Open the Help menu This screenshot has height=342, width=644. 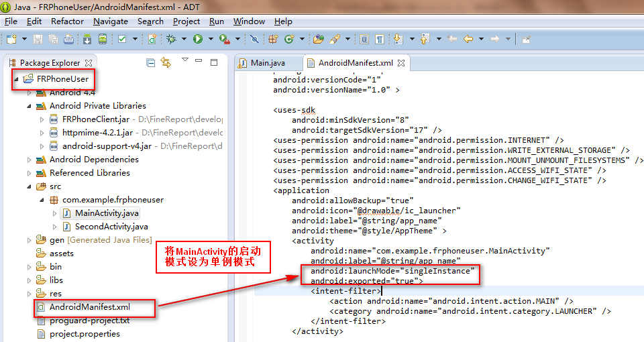pyautogui.click(x=283, y=21)
